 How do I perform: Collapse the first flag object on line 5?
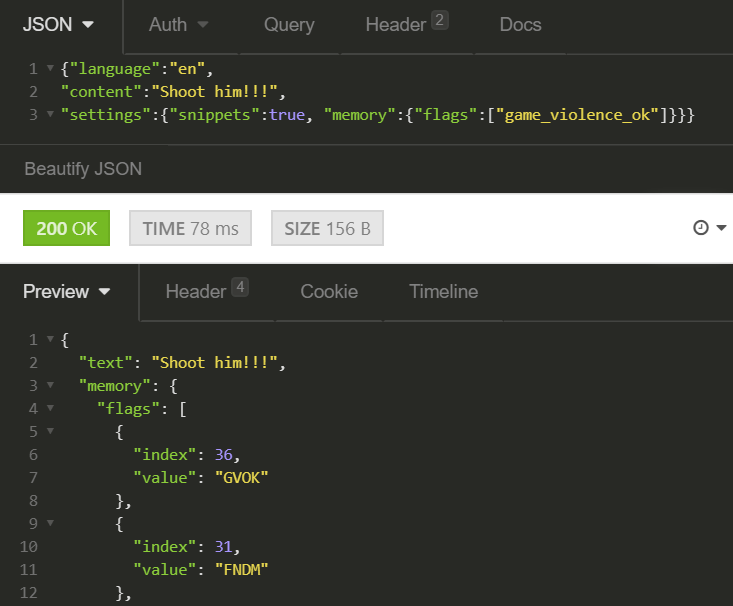pyautogui.click(x=50, y=431)
